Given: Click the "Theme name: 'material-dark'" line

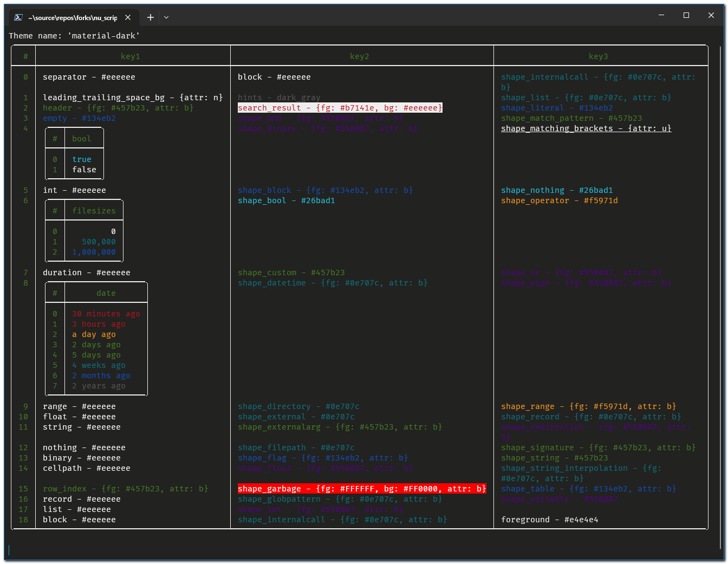Looking at the screenshot, I should (74, 36).
